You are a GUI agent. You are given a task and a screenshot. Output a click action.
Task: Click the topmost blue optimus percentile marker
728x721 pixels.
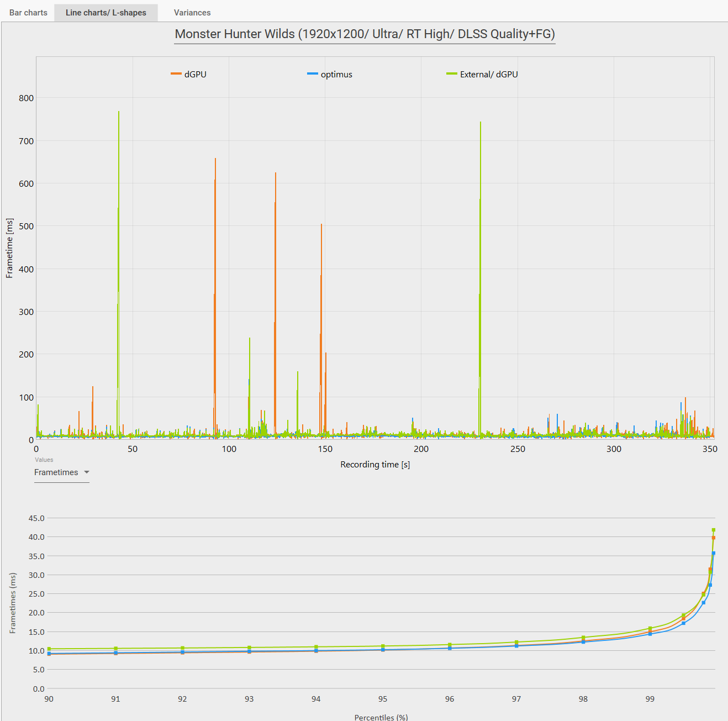click(x=714, y=553)
